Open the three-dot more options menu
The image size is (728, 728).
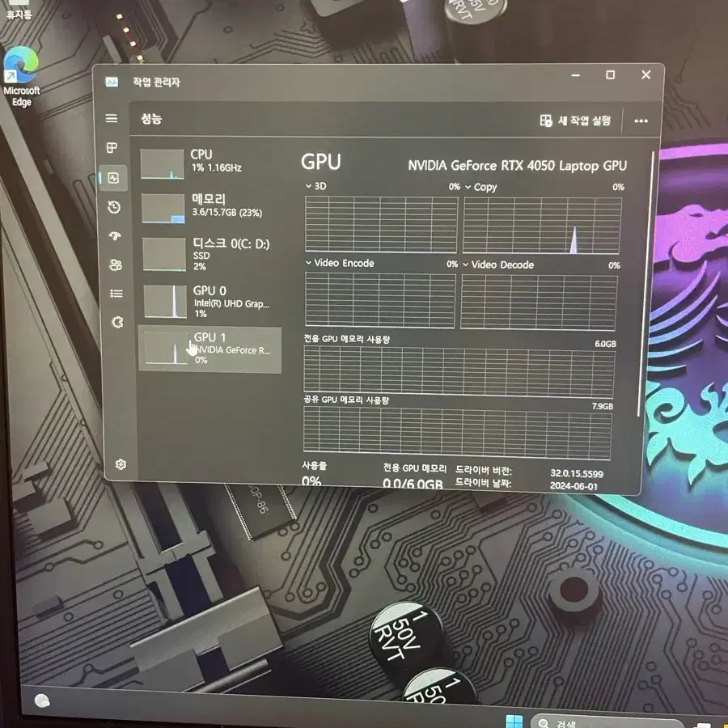[x=641, y=121]
